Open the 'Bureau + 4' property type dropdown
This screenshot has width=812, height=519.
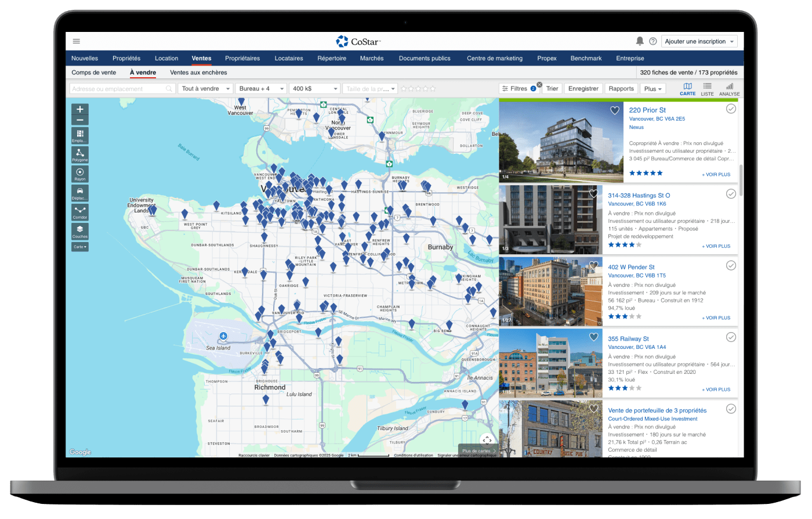(x=262, y=89)
